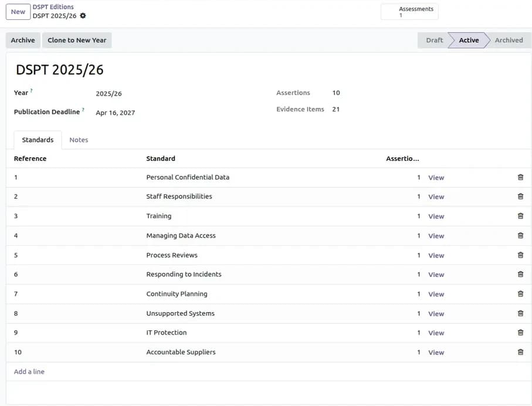This screenshot has width=532, height=406.
Task: Delete the Continuity Planning row
Action: pos(520,293)
